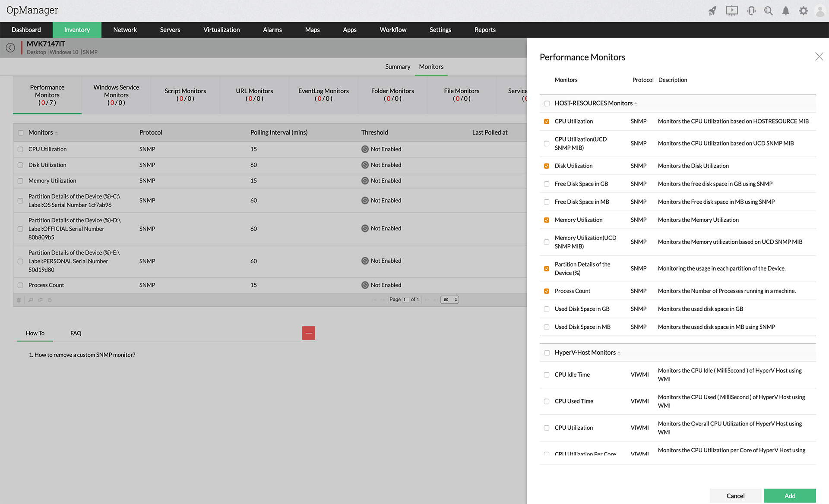Open the 50 rows-per-page dropdown

(449, 299)
